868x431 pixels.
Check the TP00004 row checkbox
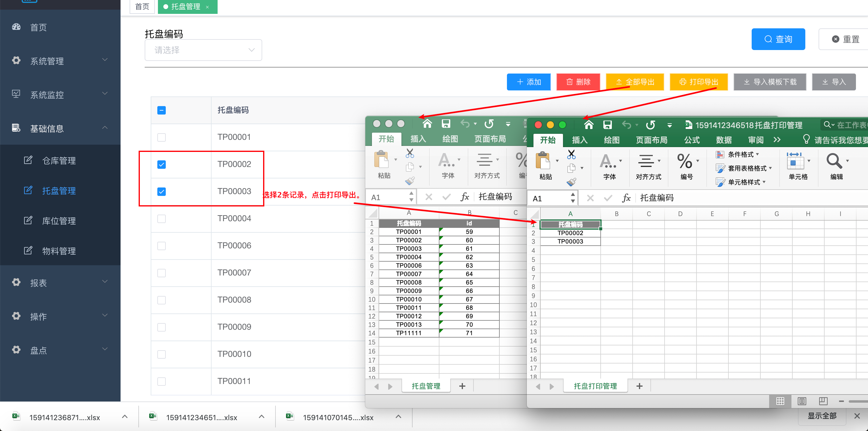162,219
